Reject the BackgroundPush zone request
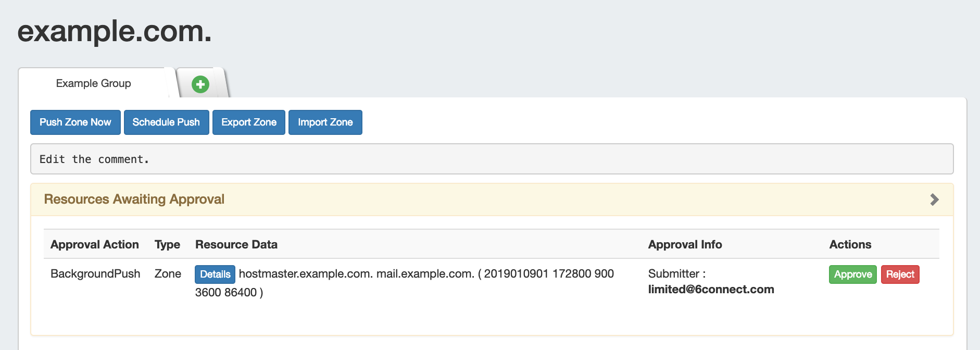Image resolution: width=980 pixels, height=350 pixels. (900, 274)
